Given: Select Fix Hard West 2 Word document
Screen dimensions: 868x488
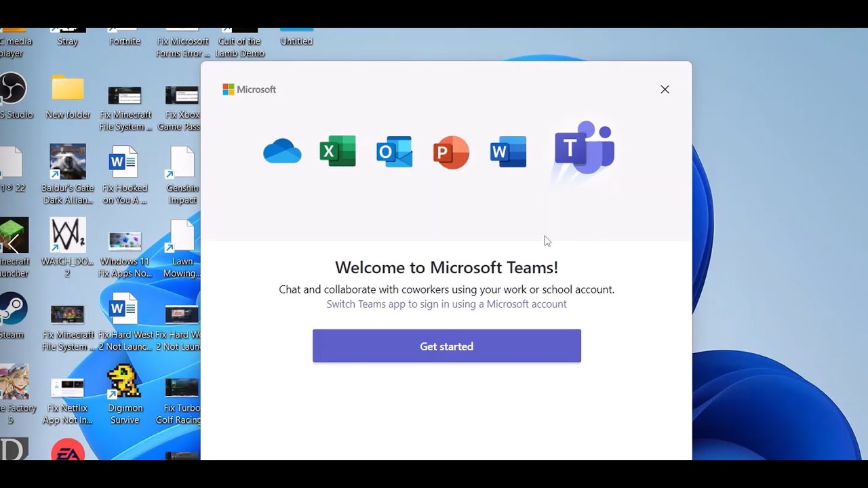Looking at the screenshot, I should [x=125, y=322].
